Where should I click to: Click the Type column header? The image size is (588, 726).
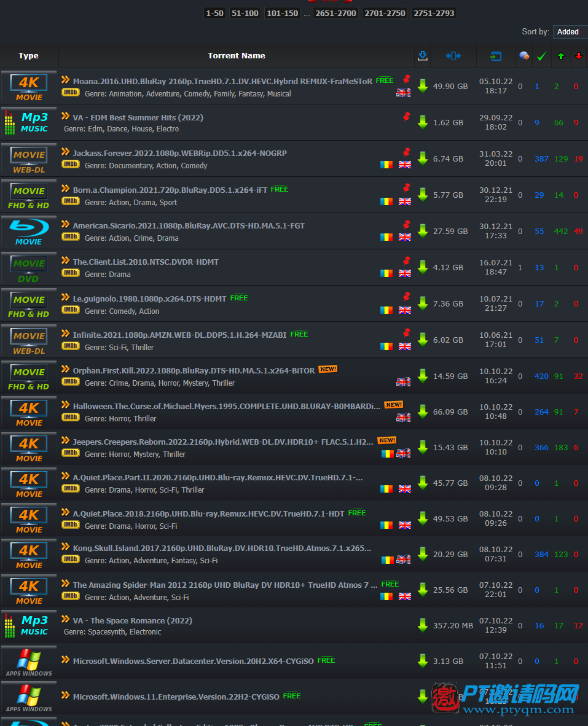tap(29, 55)
